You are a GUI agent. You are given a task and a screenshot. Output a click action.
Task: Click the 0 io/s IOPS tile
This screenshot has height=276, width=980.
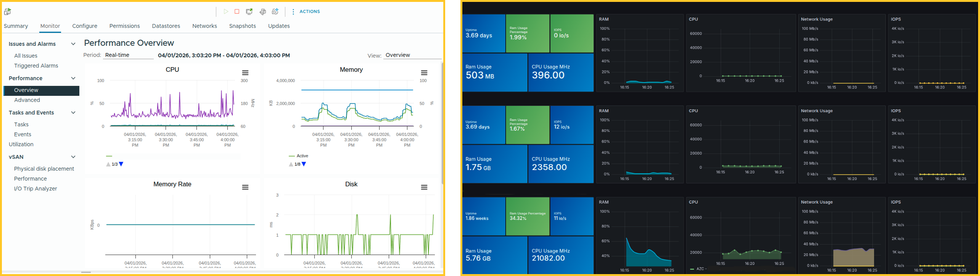[x=572, y=34]
